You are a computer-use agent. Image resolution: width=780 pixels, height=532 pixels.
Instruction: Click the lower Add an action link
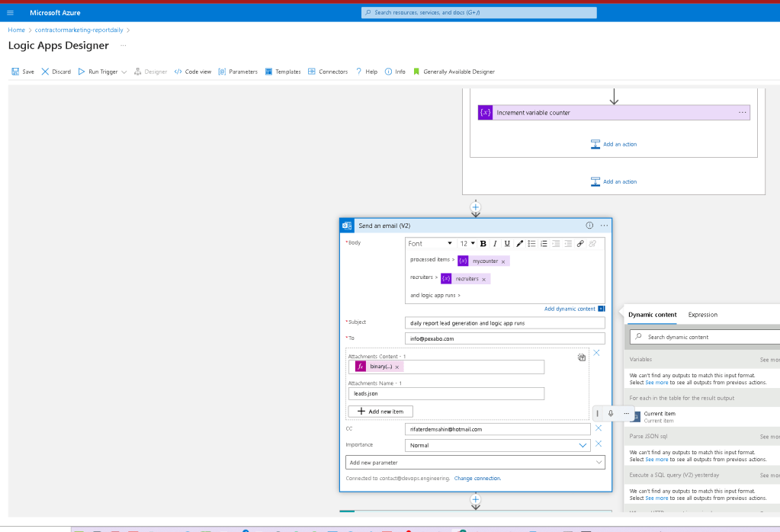coord(614,181)
